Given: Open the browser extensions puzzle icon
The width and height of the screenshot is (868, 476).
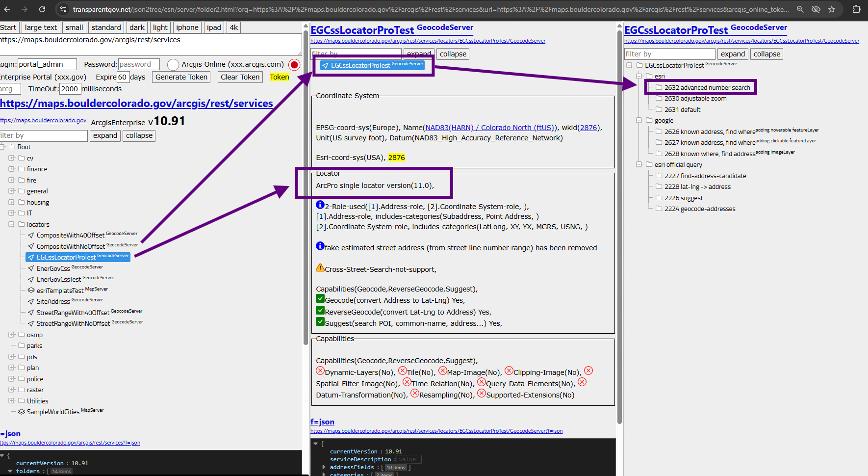Looking at the screenshot, I should (856, 9).
